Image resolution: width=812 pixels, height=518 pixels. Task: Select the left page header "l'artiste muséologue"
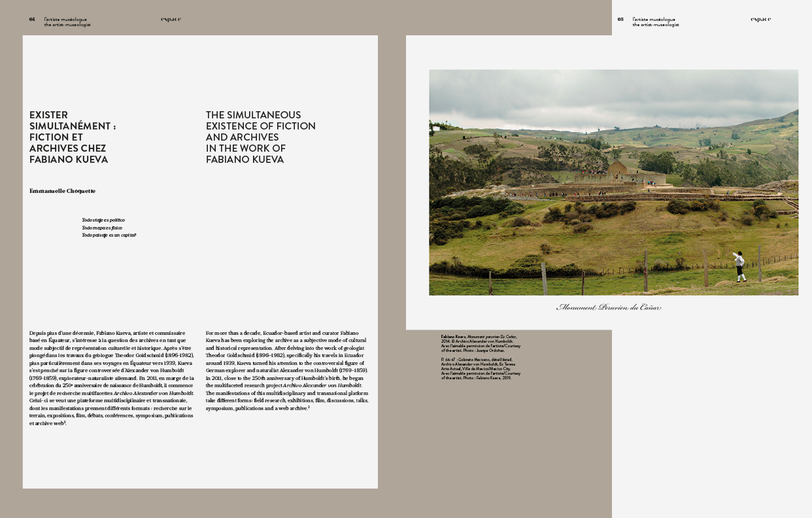pyautogui.click(x=65, y=20)
